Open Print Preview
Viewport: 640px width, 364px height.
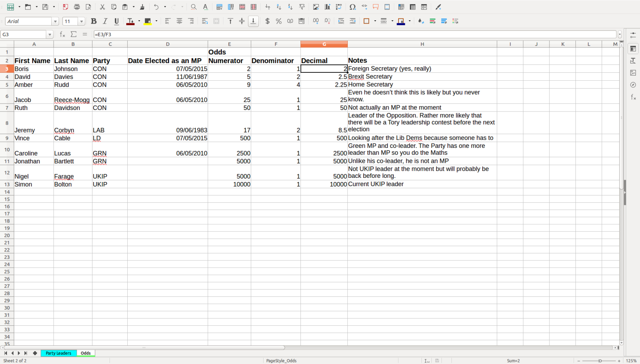(89, 7)
